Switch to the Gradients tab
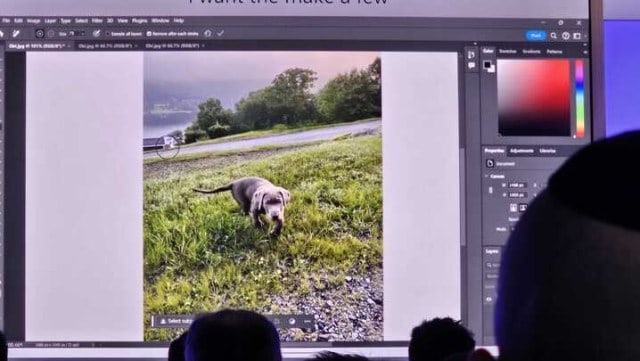640x361 pixels. pos(531,51)
